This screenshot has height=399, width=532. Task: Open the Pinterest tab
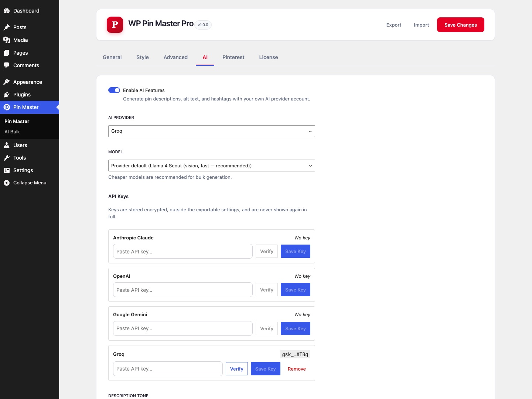pyautogui.click(x=233, y=57)
